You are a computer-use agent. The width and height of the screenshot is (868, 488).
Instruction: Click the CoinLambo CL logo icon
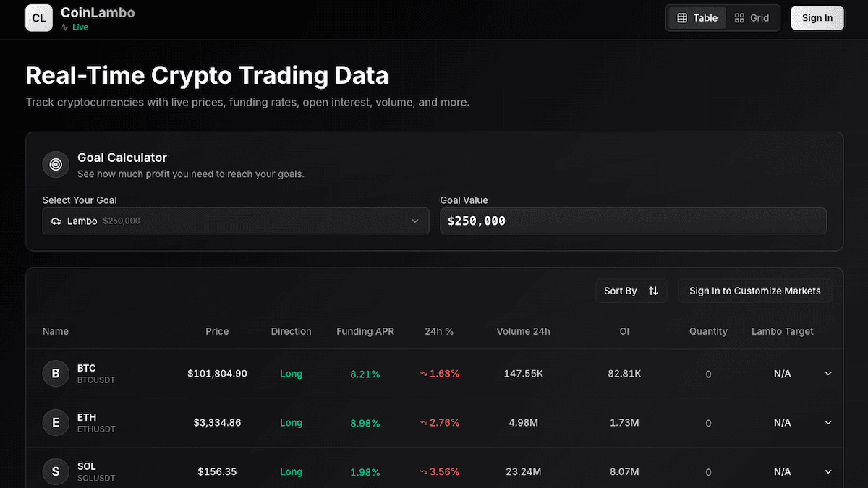38,17
